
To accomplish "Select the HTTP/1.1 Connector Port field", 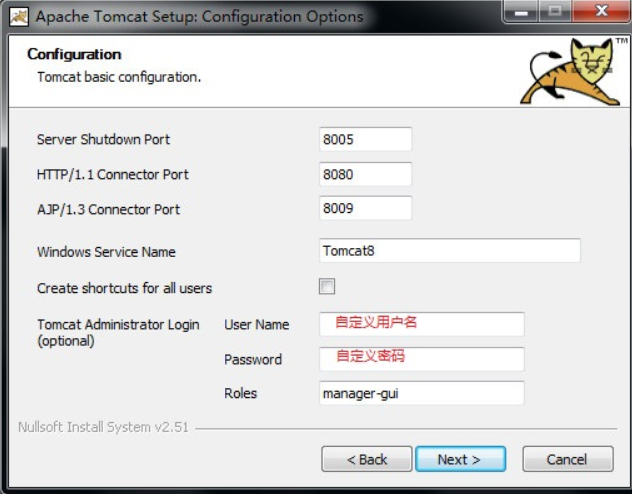I will point(365,174).
